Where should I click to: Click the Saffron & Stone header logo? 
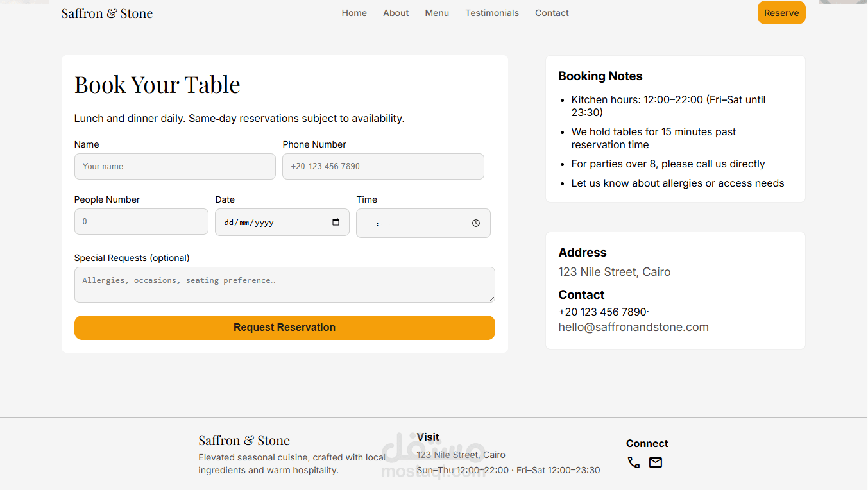coord(107,13)
